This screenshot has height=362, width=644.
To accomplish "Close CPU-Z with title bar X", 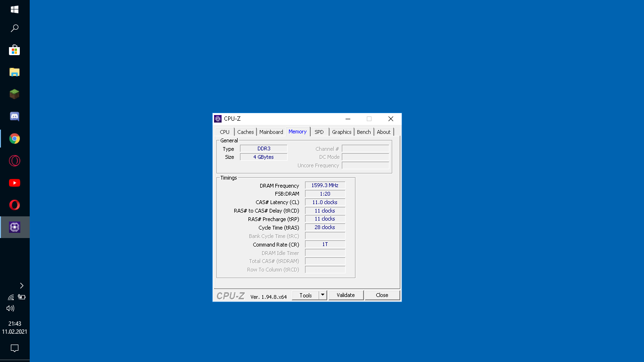I will pos(391,119).
